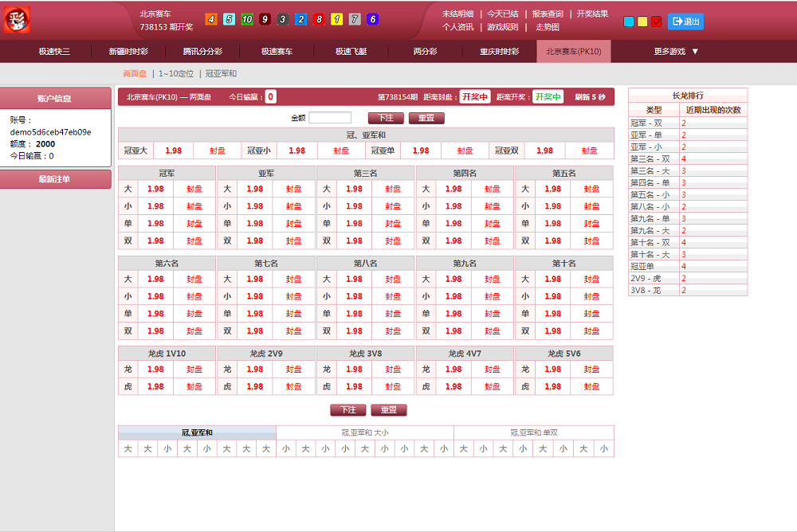Open the 重庆时时彩 game tab
This screenshot has height=532, width=797.
(x=499, y=52)
